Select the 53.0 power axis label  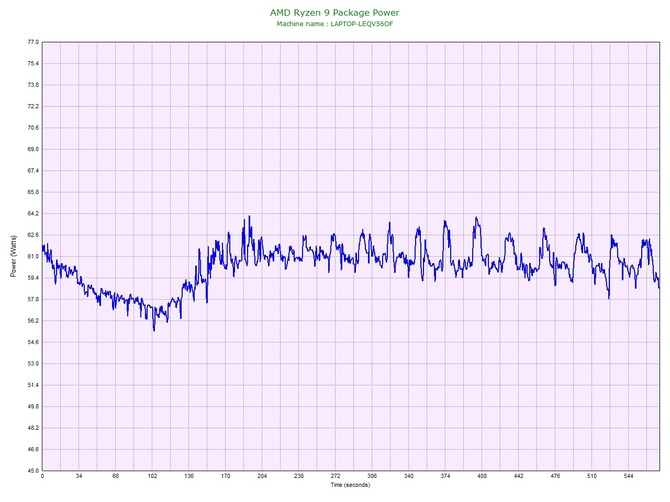33,364
